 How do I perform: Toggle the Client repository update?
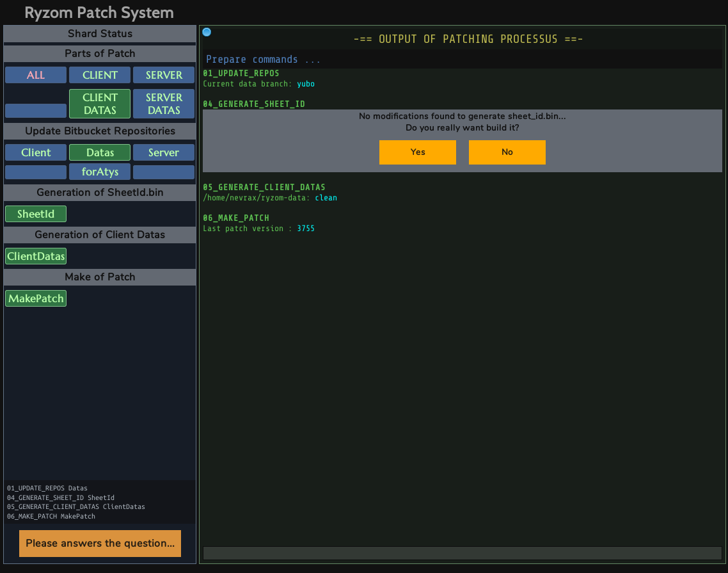(36, 152)
